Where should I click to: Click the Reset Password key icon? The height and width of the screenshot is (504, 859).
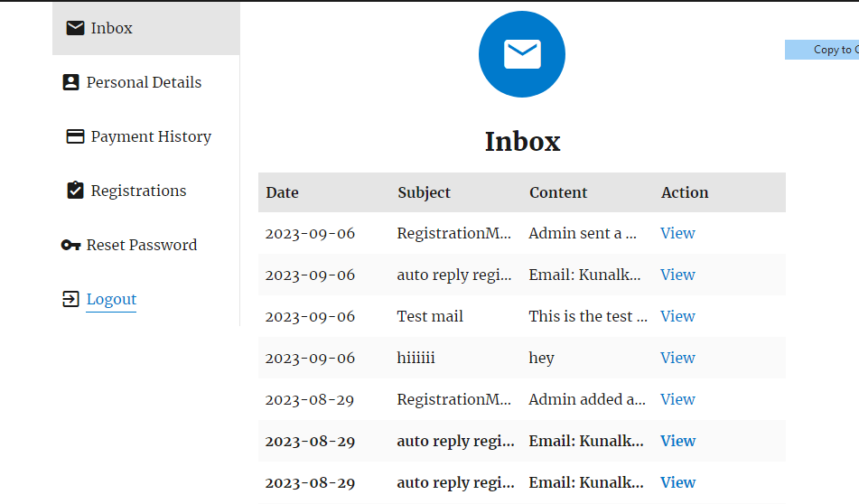(x=70, y=245)
